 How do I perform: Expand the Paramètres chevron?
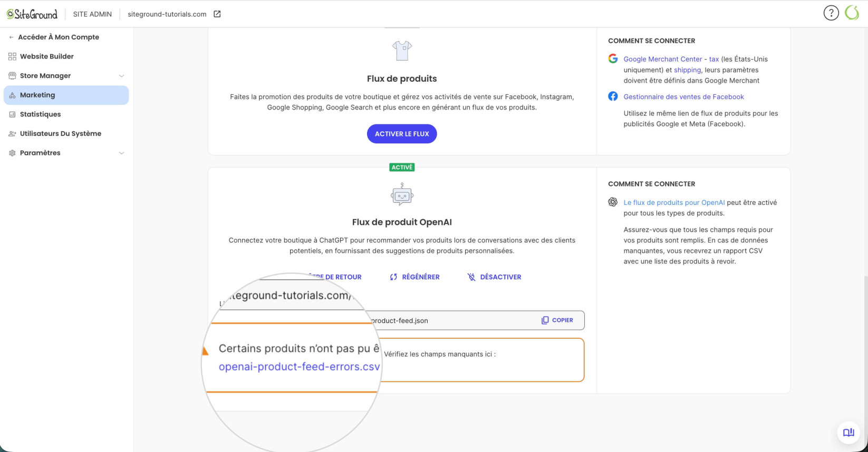121,153
